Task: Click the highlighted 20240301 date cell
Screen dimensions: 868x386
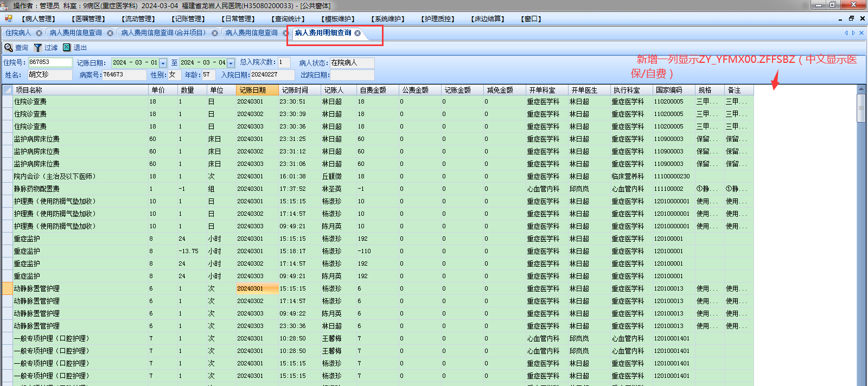Action: tap(257, 288)
